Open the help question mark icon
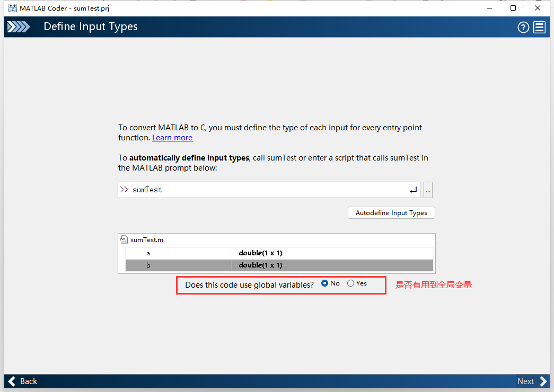Image resolution: width=554 pixels, height=392 pixels. [523, 27]
